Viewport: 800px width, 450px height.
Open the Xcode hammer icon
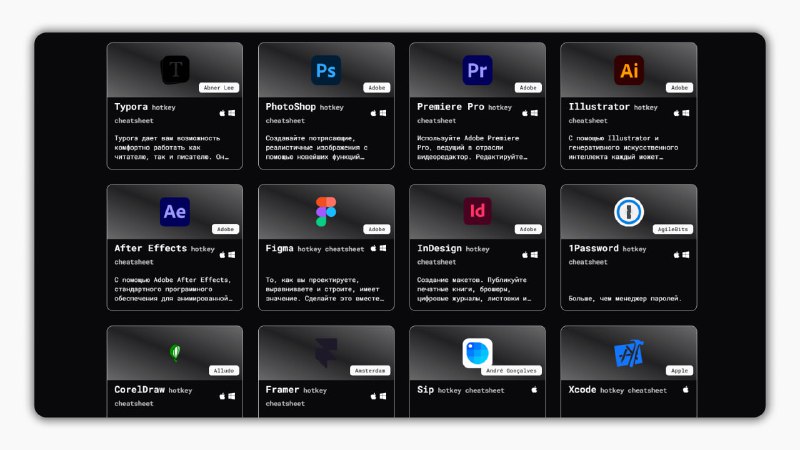(629, 353)
